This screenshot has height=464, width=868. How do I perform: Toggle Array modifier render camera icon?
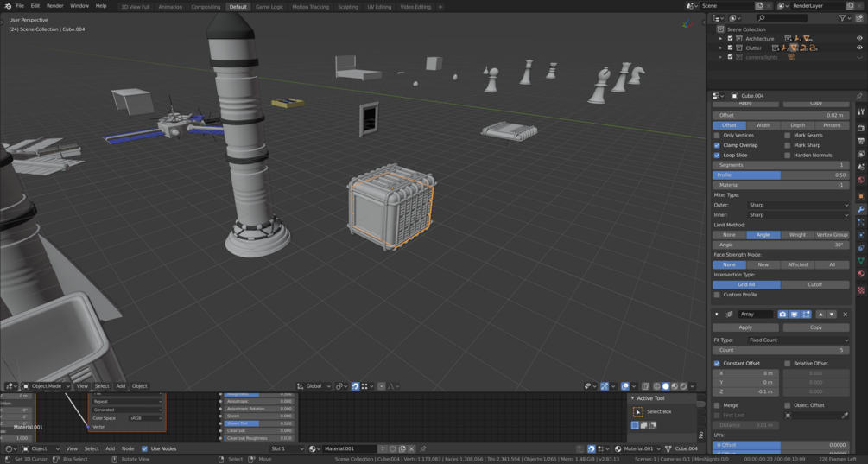(782, 314)
